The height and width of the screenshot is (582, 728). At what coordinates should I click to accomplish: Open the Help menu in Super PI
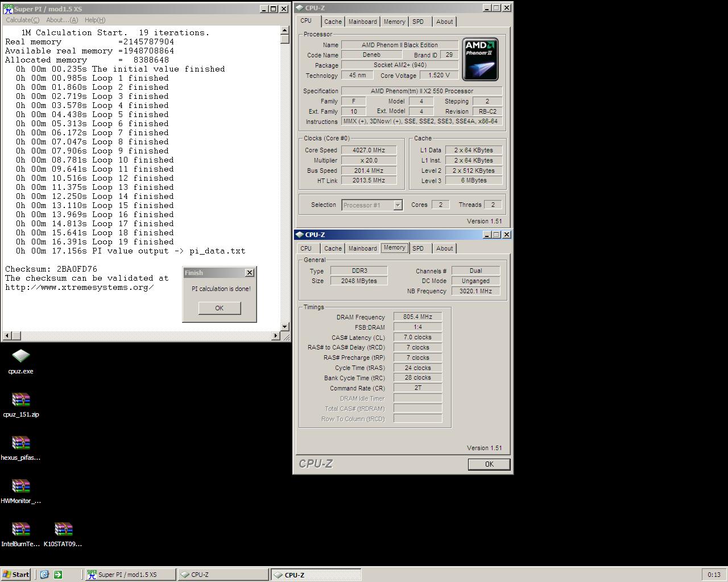[x=95, y=20]
